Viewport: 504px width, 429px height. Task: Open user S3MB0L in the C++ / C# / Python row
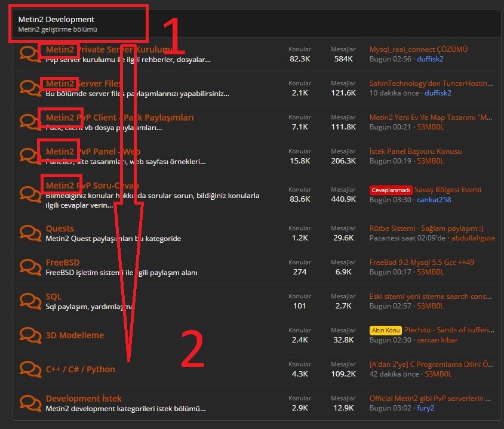(438, 375)
